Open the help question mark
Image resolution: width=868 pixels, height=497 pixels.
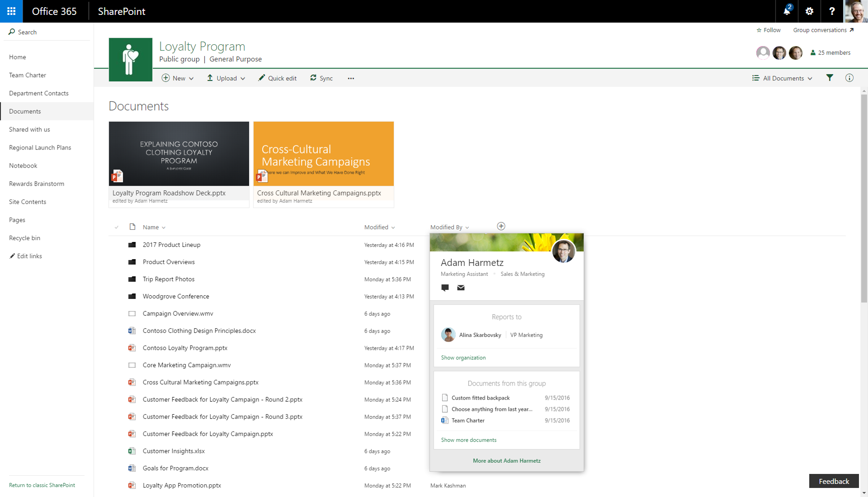(832, 11)
